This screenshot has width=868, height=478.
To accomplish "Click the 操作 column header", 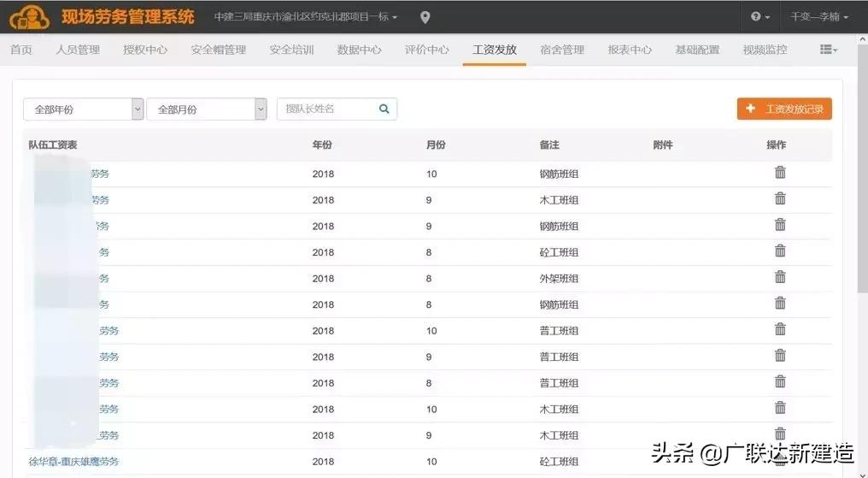I will (776, 145).
